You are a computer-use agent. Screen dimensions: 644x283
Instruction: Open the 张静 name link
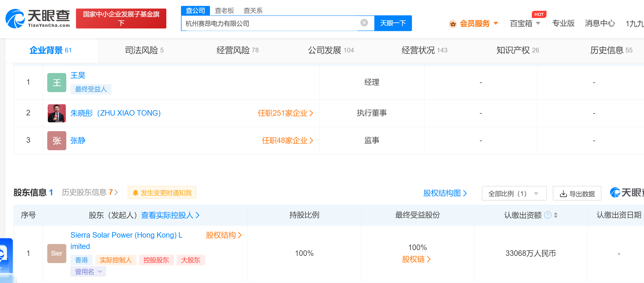point(78,141)
